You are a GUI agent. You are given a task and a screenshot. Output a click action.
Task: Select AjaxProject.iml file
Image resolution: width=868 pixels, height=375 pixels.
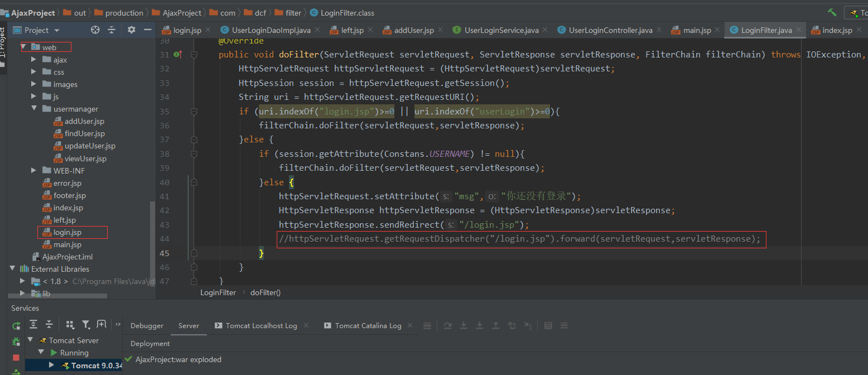(67, 257)
